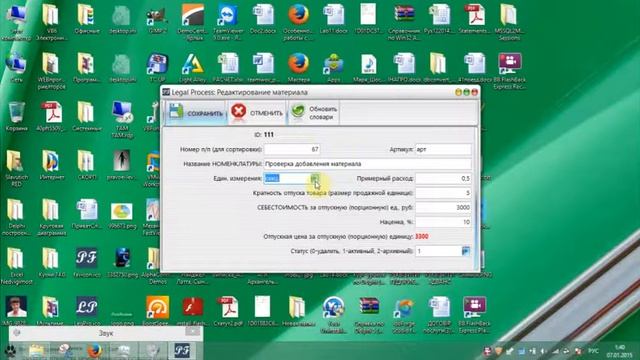Open the Статус dropdown arrow
This screenshot has width=640, height=360.
coord(466,251)
